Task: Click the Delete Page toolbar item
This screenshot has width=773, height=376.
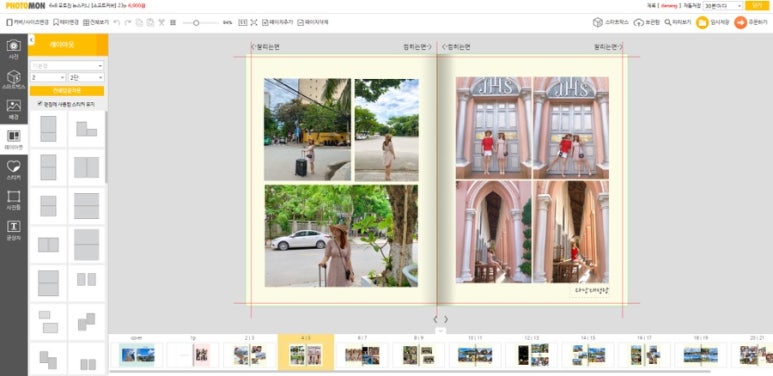Action: coord(313,22)
